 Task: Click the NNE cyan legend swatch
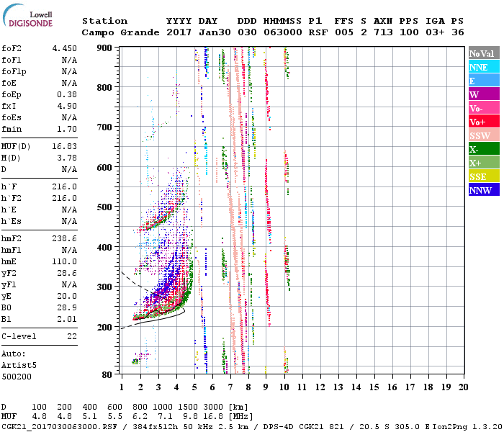483,67
